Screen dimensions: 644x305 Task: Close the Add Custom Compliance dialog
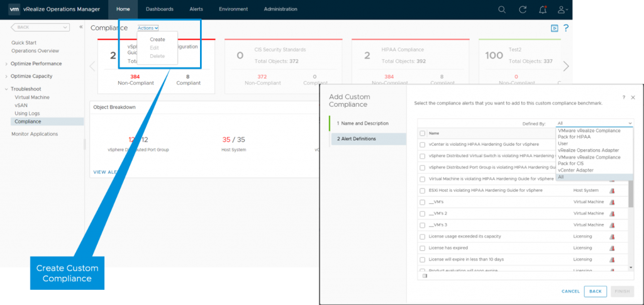633,97
